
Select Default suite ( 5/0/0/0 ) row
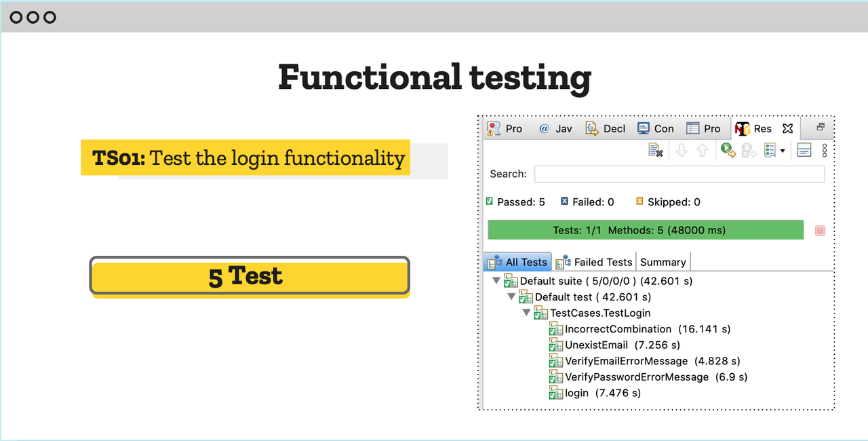coord(598,281)
